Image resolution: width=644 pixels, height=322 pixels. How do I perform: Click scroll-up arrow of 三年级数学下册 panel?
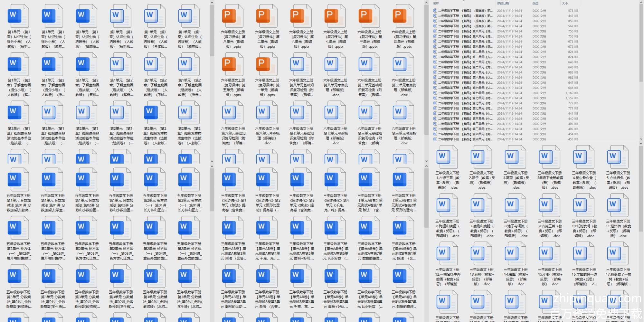point(426,166)
